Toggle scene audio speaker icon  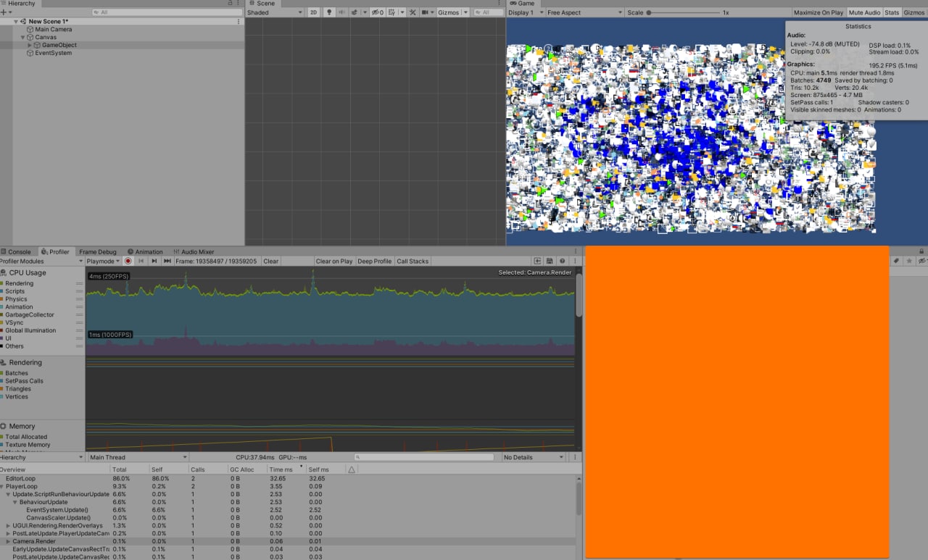point(342,12)
